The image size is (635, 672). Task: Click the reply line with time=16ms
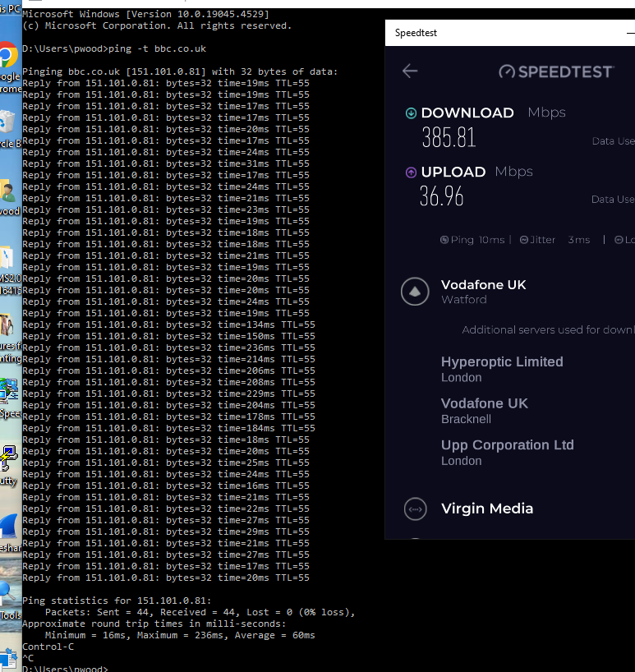[166, 486]
